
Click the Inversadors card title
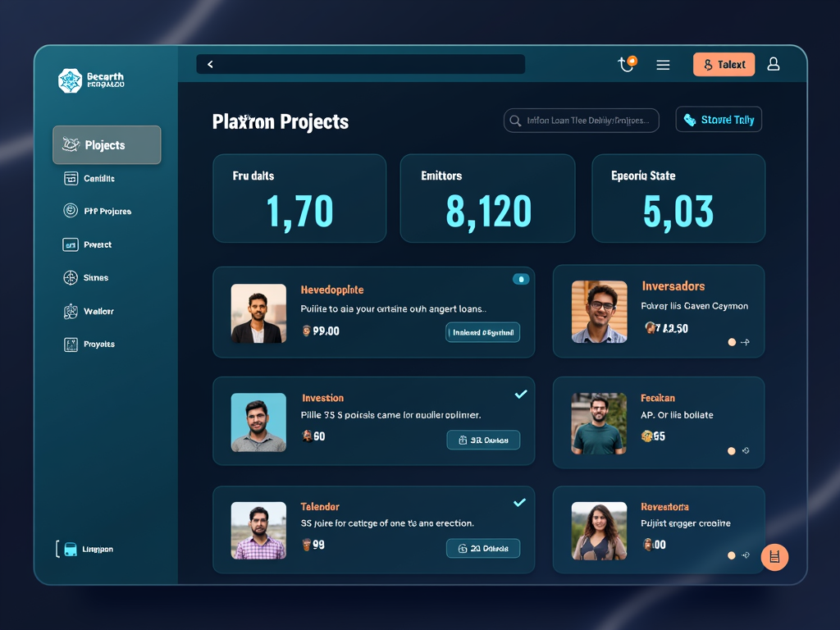point(673,286)
